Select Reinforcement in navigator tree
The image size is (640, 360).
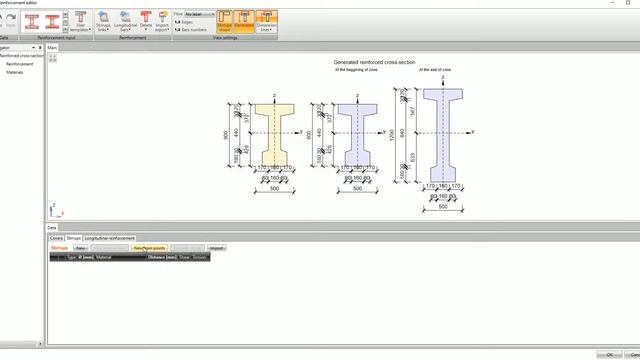tap(20, 64)
